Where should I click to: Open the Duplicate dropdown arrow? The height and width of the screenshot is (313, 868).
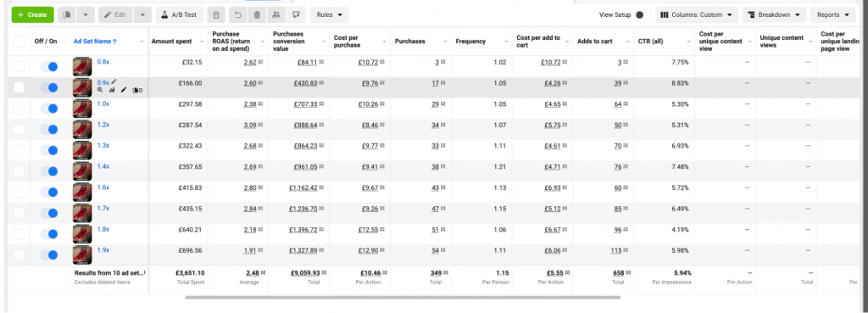pos(86,15)
